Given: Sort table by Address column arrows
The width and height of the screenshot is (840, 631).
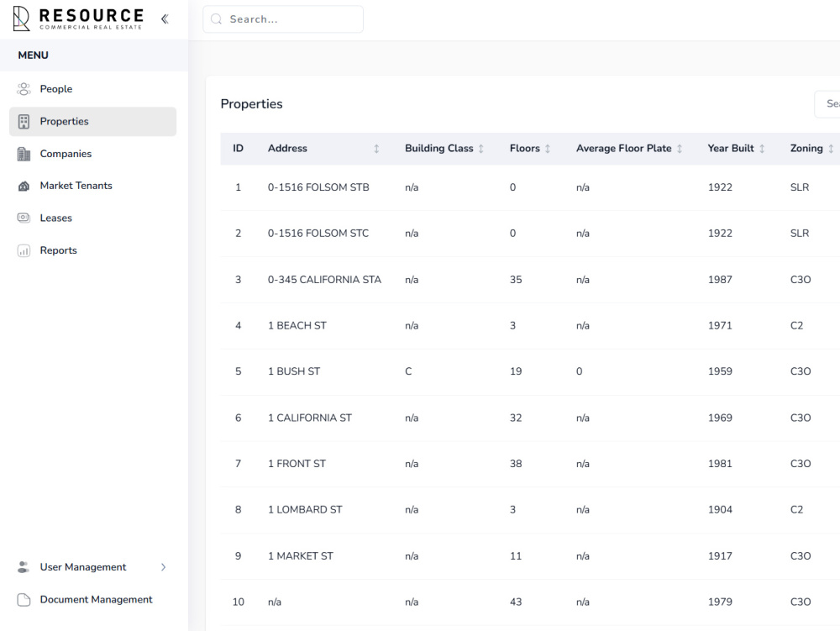Looking at the screenshot, I should 376,149.
